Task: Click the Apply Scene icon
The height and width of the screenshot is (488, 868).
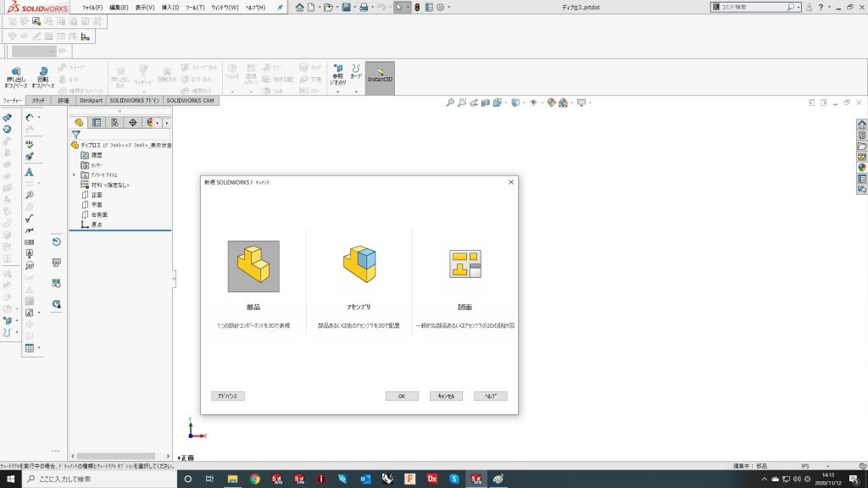Action: pos(564,103)
